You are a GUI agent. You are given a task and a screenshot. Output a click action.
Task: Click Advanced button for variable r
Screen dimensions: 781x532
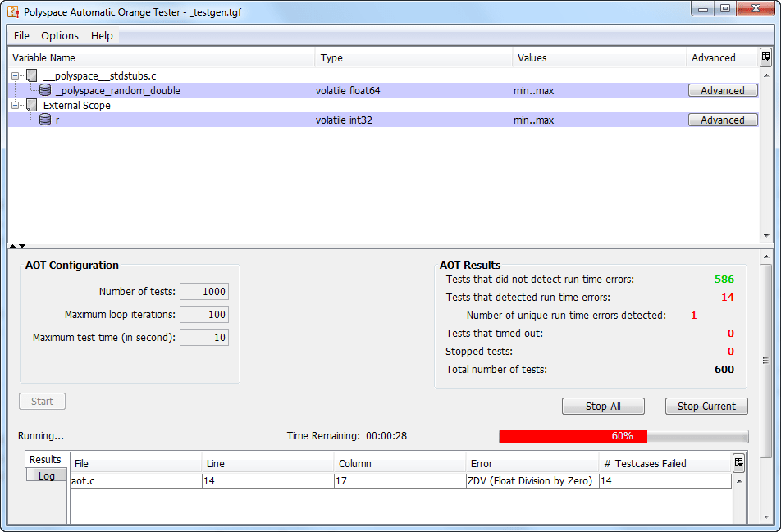coord(723,120)
